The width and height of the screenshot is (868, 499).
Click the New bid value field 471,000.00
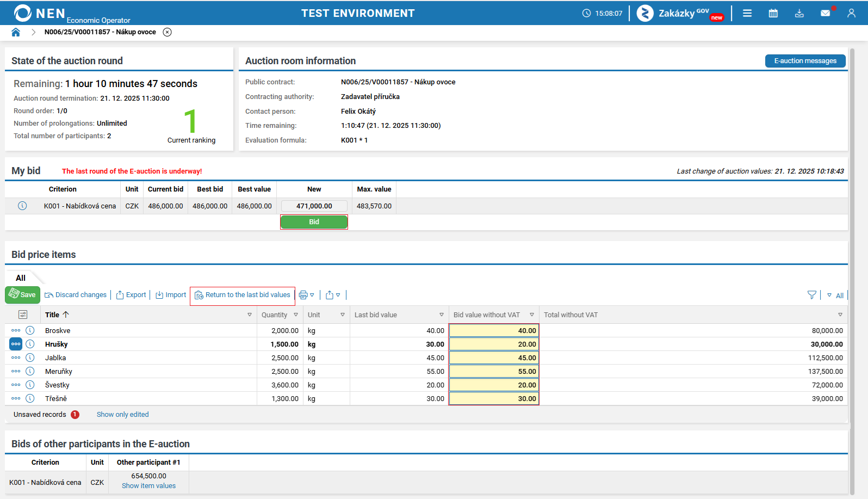(x=314, y=206)
